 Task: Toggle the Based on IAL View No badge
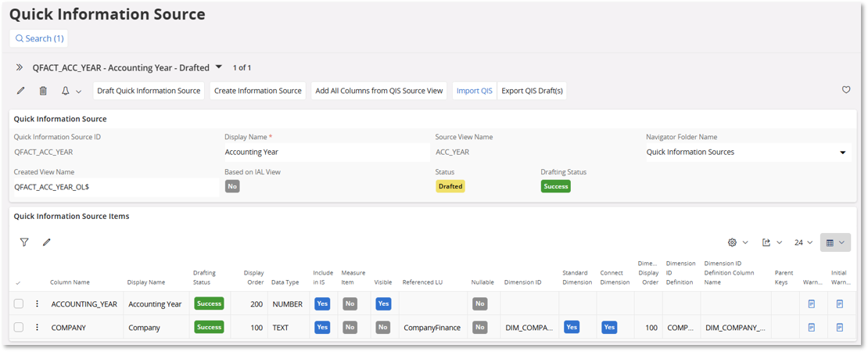[x=232, y=186]
